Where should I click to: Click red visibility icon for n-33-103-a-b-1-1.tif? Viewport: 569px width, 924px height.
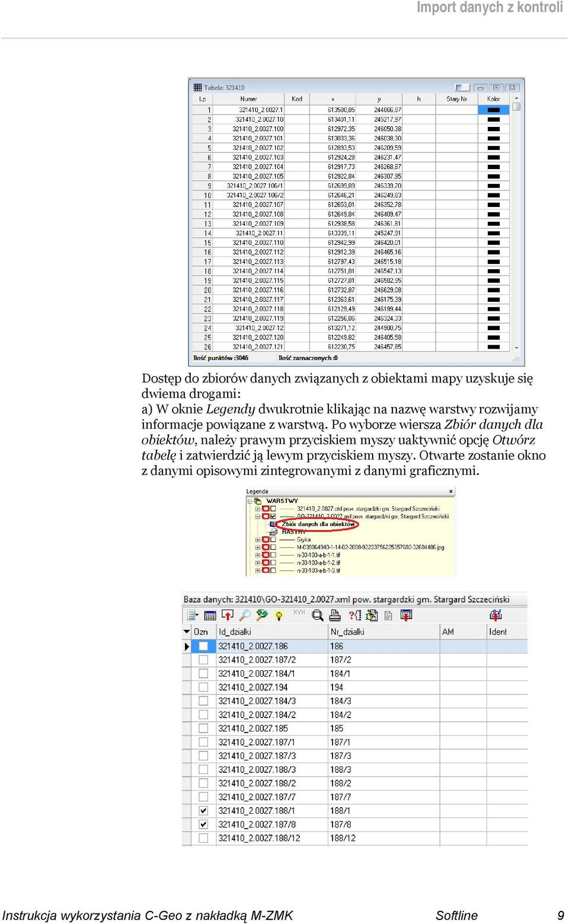coord(266,555)
